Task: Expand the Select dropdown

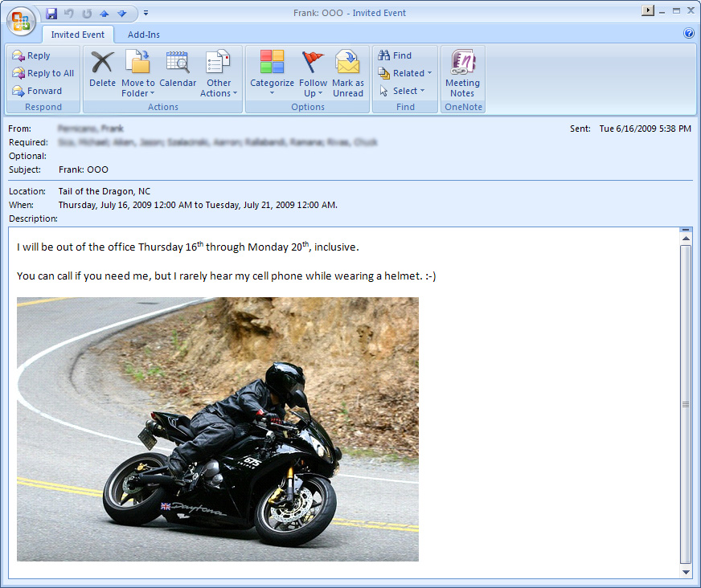Action: pyautogui.click(x=402, y=91)
